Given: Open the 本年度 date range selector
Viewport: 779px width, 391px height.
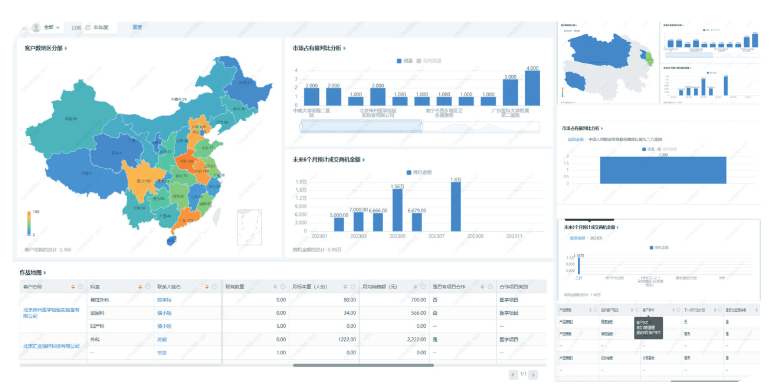Looking at the screenshot, I should point(100,27).
